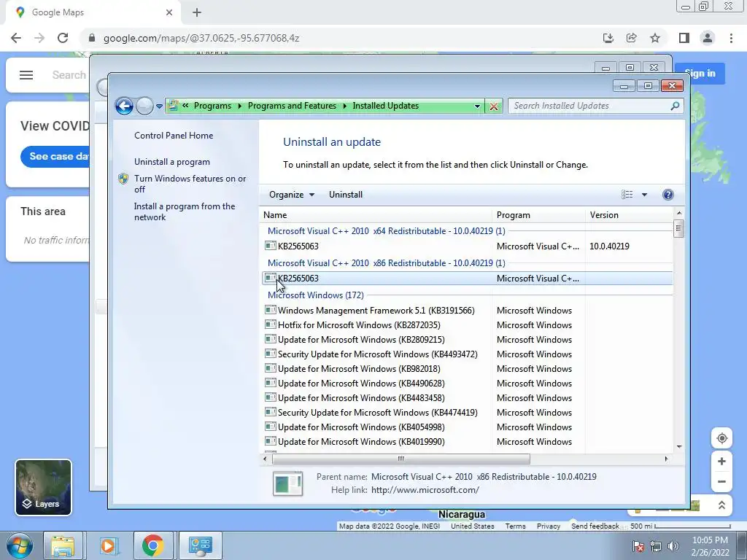Click the microsoft.com help link in details pane
747x560 pixels.
coord(425,490)
